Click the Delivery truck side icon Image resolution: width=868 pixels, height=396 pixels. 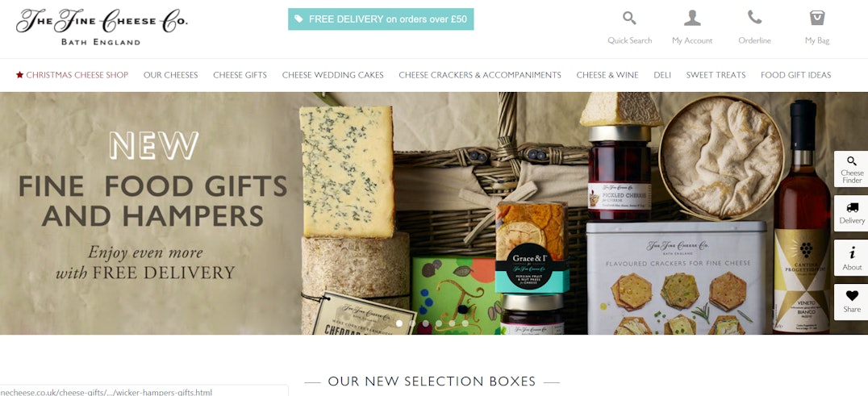point(851,213)
